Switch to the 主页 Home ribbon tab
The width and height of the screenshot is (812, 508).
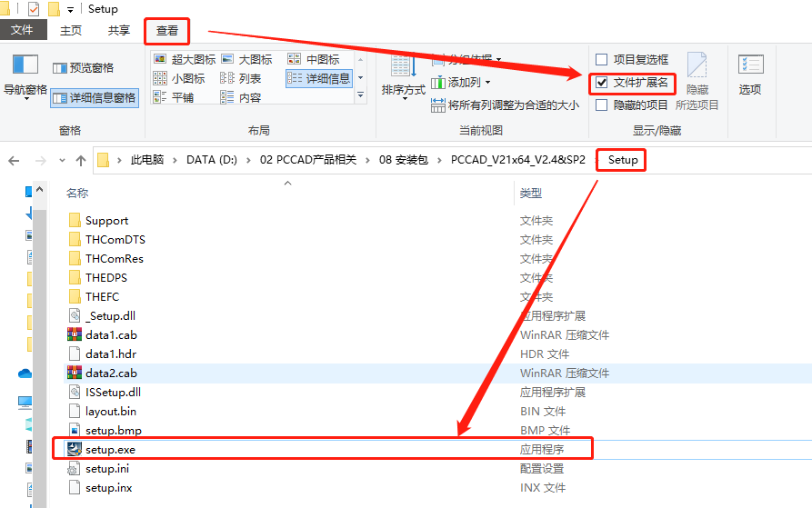pos(70,30)
